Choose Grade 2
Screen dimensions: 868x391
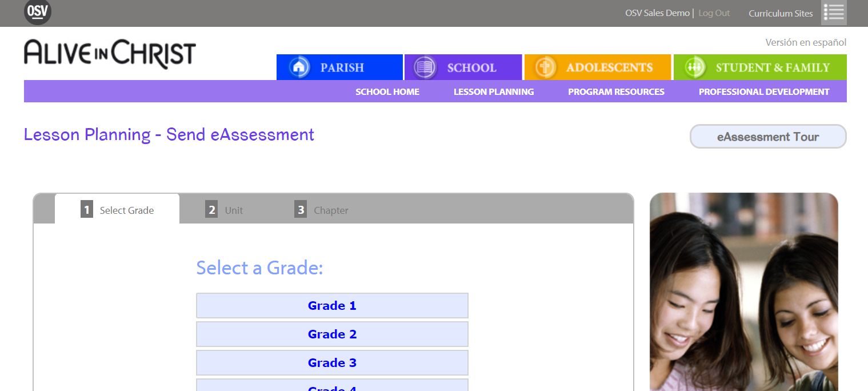(x=332, y=334)
